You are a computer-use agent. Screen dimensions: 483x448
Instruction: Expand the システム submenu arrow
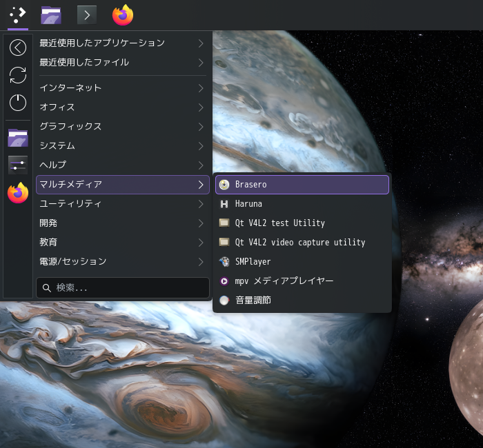(x=201, y=146)
